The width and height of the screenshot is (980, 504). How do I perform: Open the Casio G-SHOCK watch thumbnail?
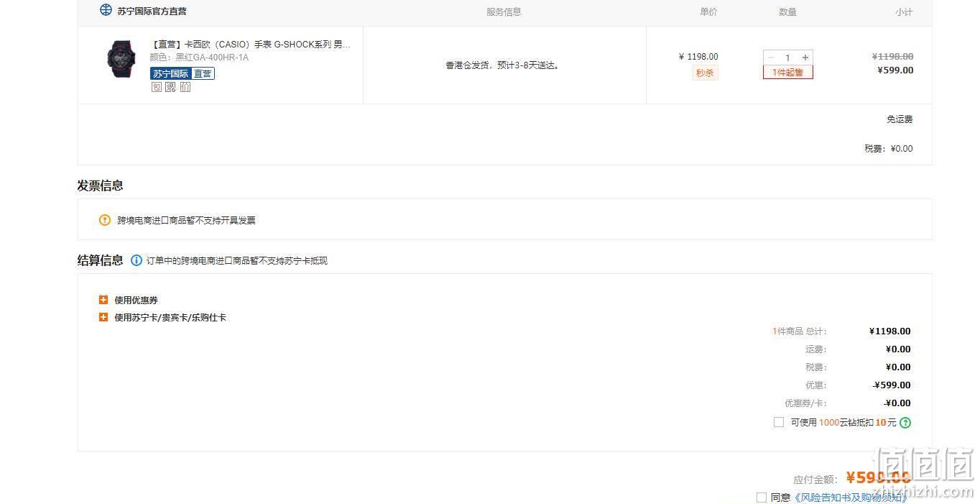[121, 58]
